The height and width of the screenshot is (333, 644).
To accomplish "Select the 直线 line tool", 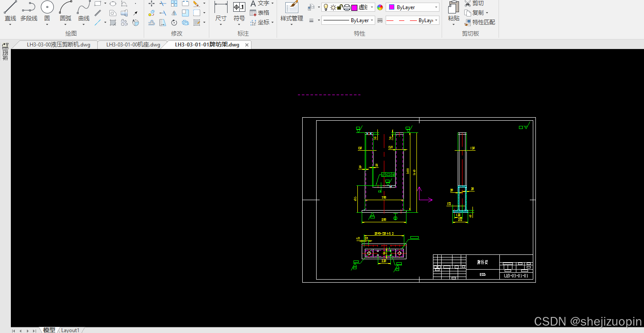I will tap(10, 11).
